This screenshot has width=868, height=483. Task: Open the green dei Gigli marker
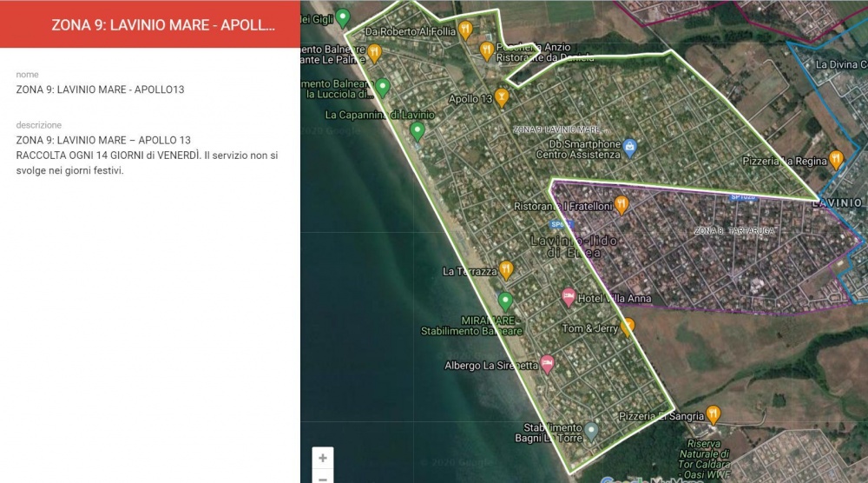(x=343, y=17)
